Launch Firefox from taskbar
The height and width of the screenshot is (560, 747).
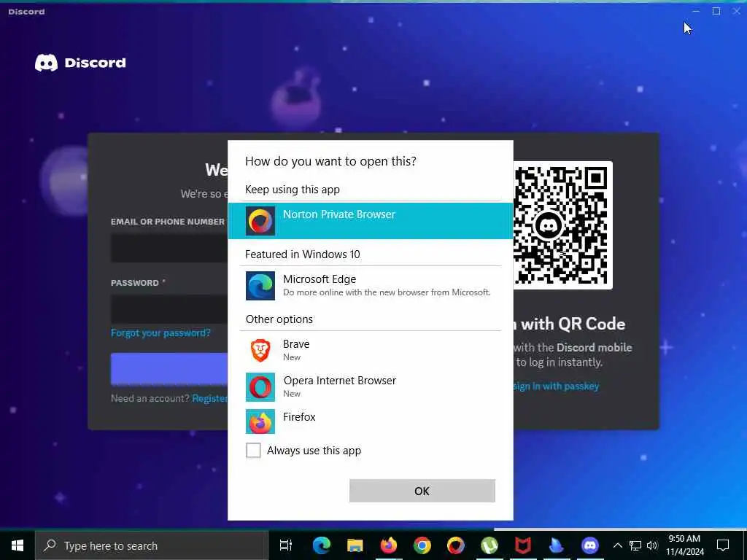tap(389, 545)
